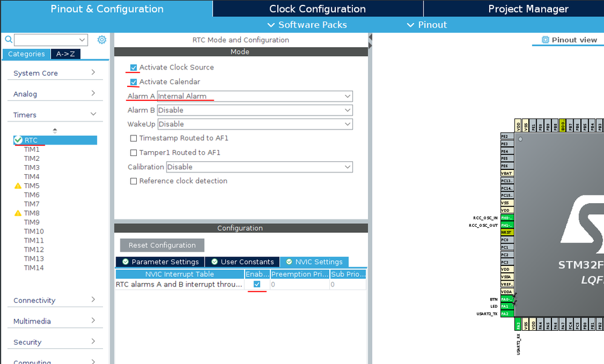Select TIM14 in the timers list
Viewport: 604px width, 364px height.
[34, 268]
